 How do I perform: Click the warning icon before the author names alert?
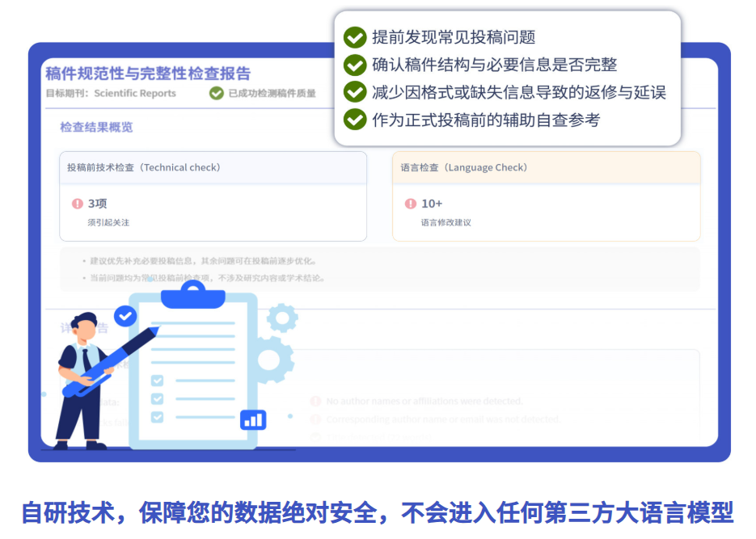pyautogui.click(x=316, y=401)
